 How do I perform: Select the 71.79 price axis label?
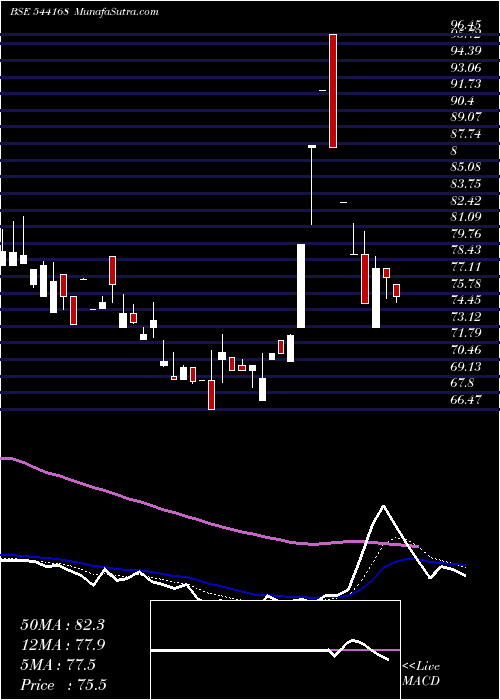[465, 333]
